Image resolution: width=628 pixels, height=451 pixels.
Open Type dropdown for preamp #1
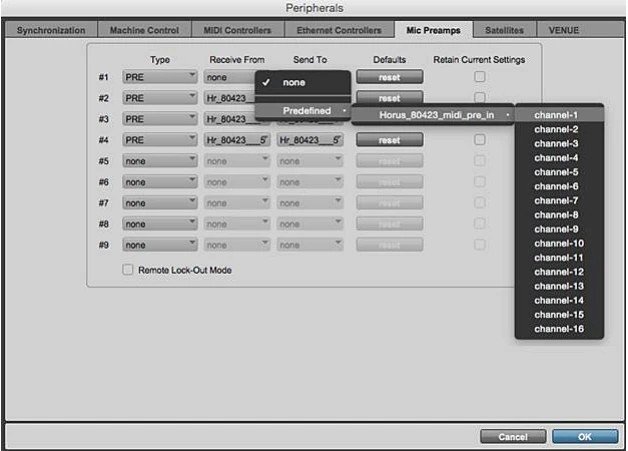[x=160, y=77]
